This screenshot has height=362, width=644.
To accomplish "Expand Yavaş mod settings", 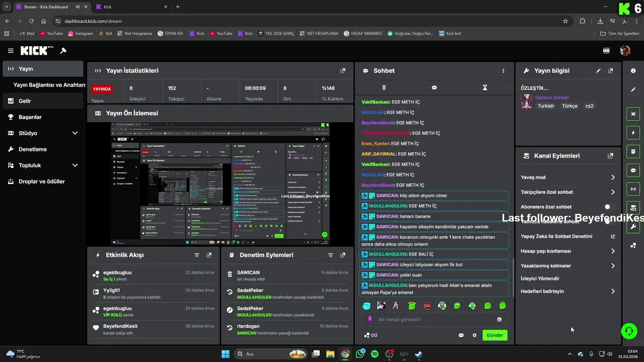I will pyautogui.click(x=613, y=177).
